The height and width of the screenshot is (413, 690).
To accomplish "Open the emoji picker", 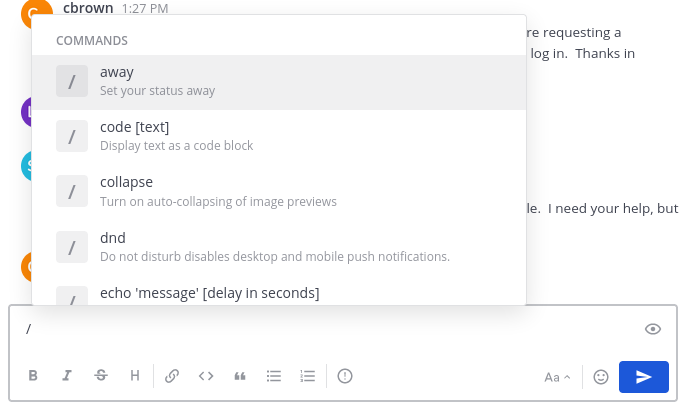I will click(x=601, y=377).
